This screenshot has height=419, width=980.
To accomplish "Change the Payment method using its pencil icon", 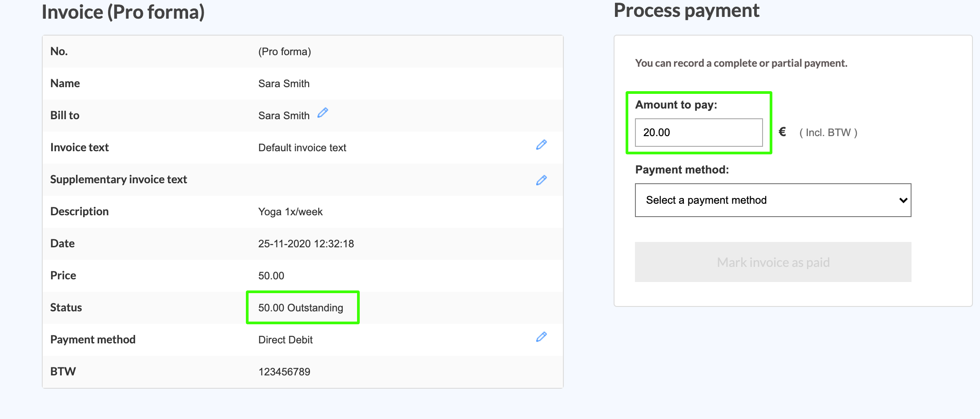I will [541, 337].
